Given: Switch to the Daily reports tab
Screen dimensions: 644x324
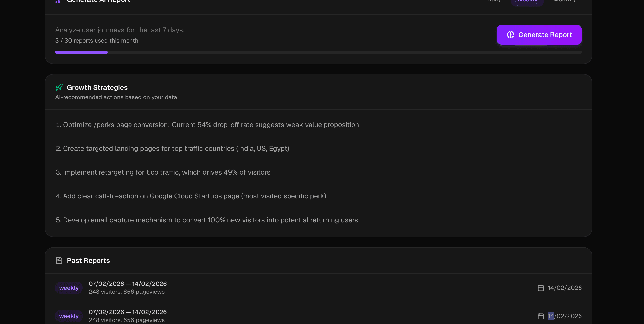Looking at the screenshot, I should pyautogui.click(x=494, y=1).
